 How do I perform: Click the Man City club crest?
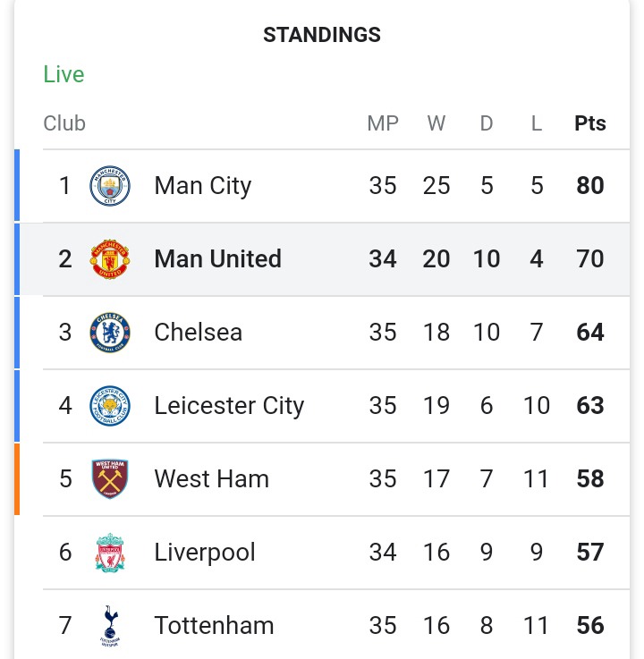point(110,185)
